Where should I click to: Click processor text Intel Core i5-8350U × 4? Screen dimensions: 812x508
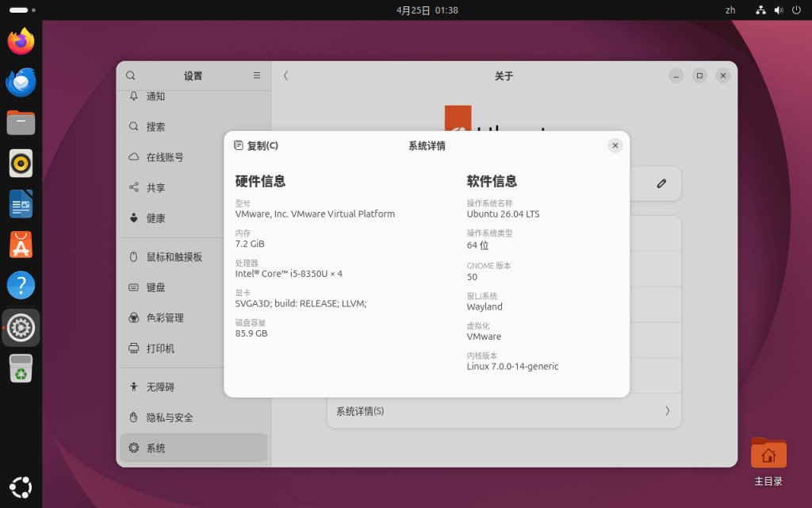[x=289, y=274]
